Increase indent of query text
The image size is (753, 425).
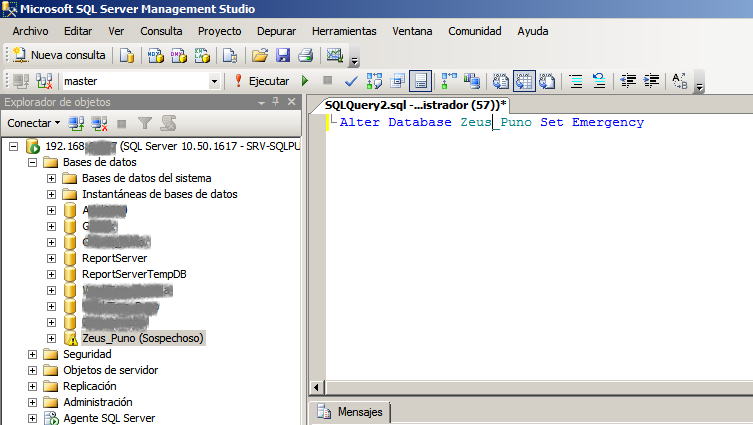tap(652, 81)
